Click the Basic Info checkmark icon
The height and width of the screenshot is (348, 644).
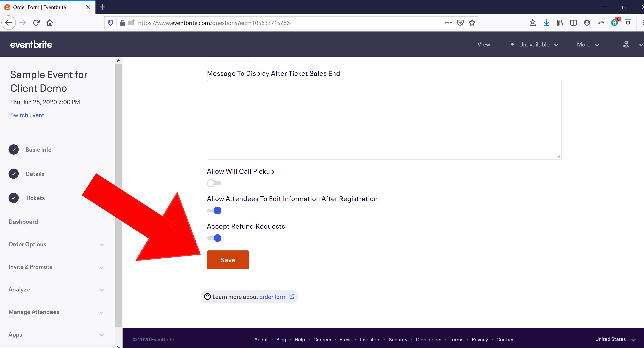coord(13,150)
